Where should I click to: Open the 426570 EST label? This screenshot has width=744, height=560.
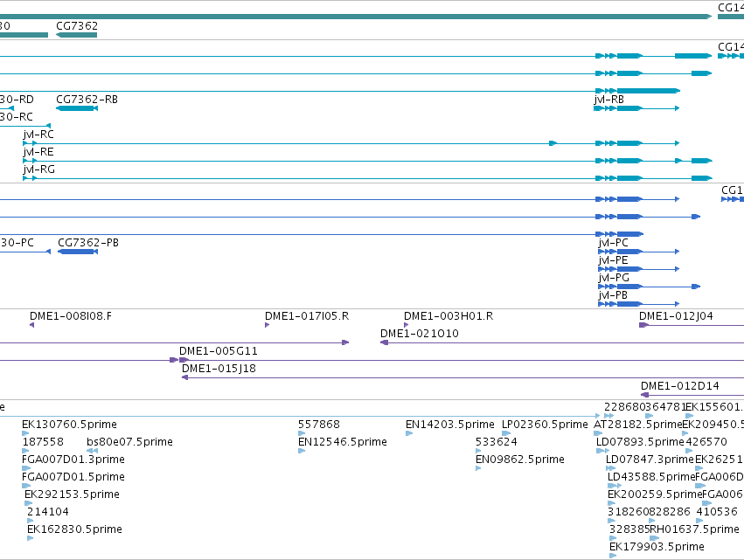pos(706,442)
